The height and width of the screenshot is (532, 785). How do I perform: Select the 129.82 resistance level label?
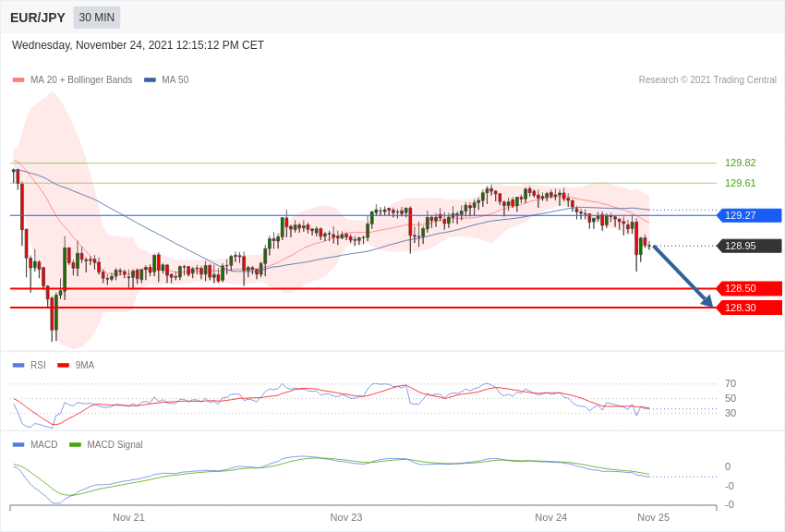[x=740, y=163]
